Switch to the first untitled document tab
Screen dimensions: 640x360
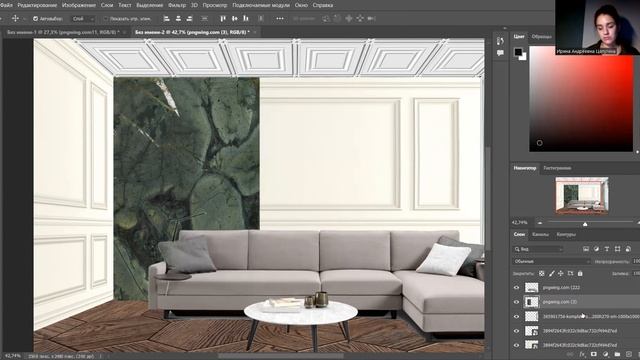point(63,32)
